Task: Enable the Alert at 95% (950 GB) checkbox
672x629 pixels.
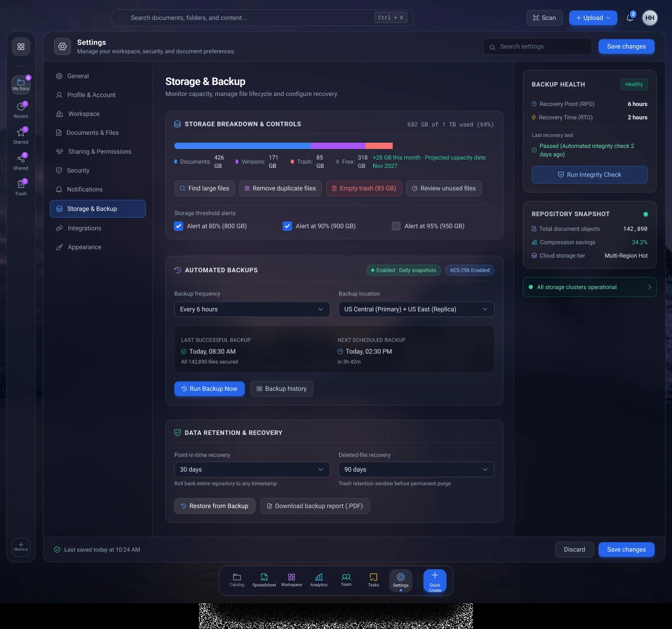Action: [x=396, y=226]
